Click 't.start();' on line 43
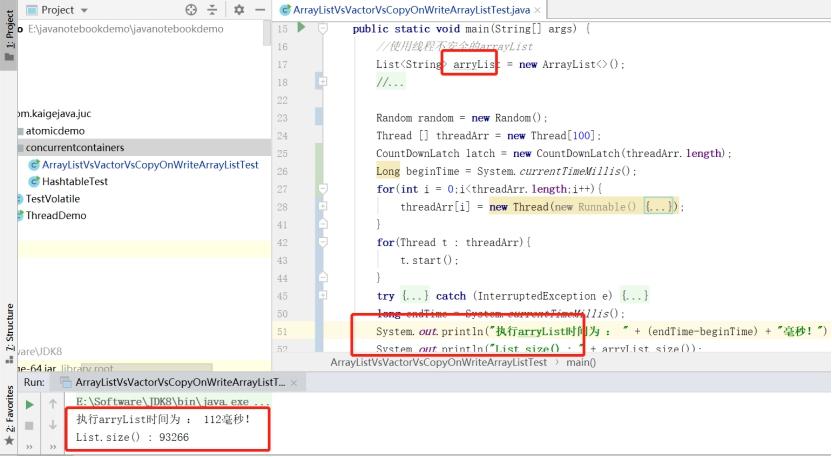This screenshot has width=832, height=457. 429,260
